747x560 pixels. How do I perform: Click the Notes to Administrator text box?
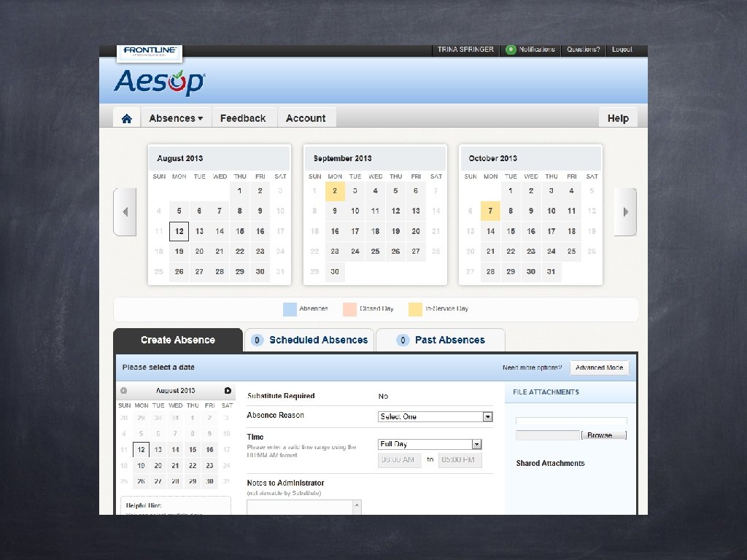pos(300,507)
